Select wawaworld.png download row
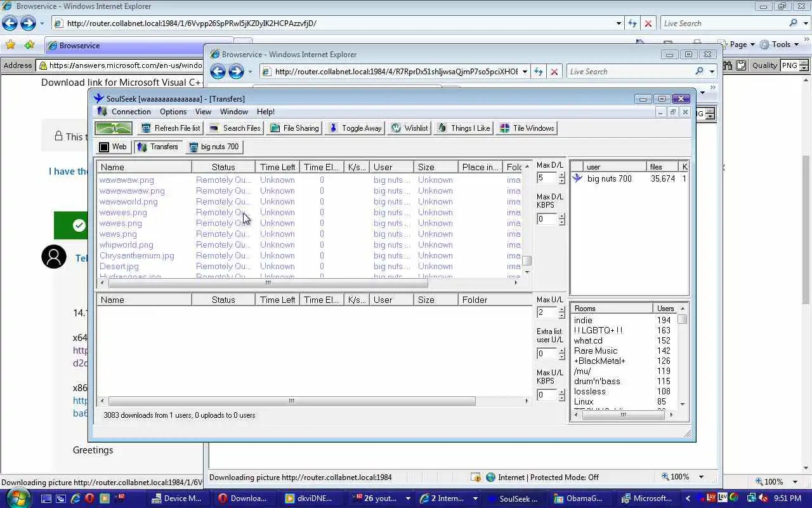 tap(129, 201)
